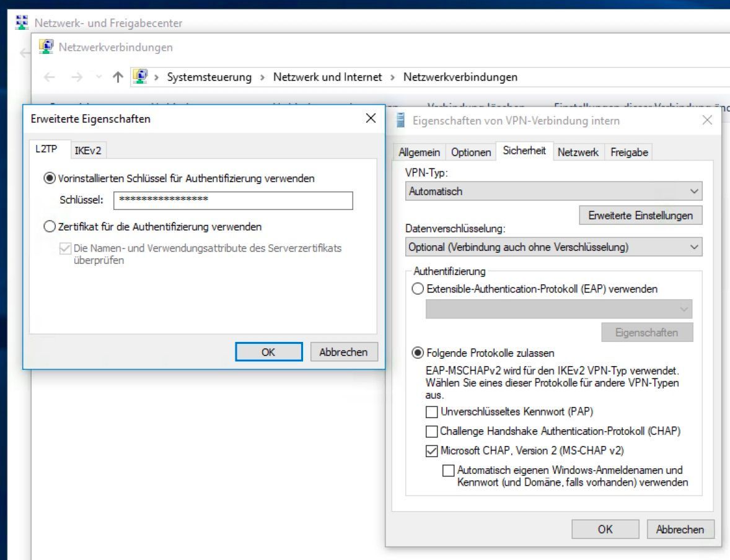The image size is (730, 560).
Task: Click the Netzwerk- und Freigabecenter title icon
Action: click(x=22, y=23)
